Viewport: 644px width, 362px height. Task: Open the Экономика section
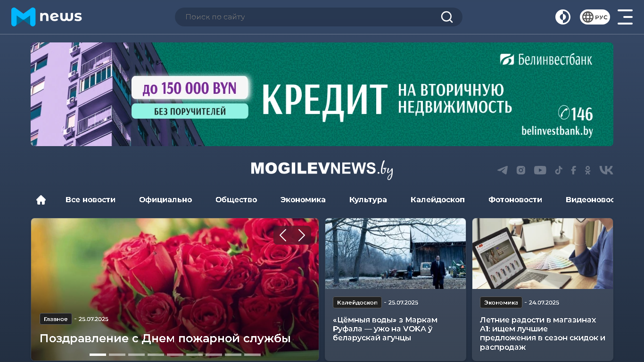click(303, 200)
